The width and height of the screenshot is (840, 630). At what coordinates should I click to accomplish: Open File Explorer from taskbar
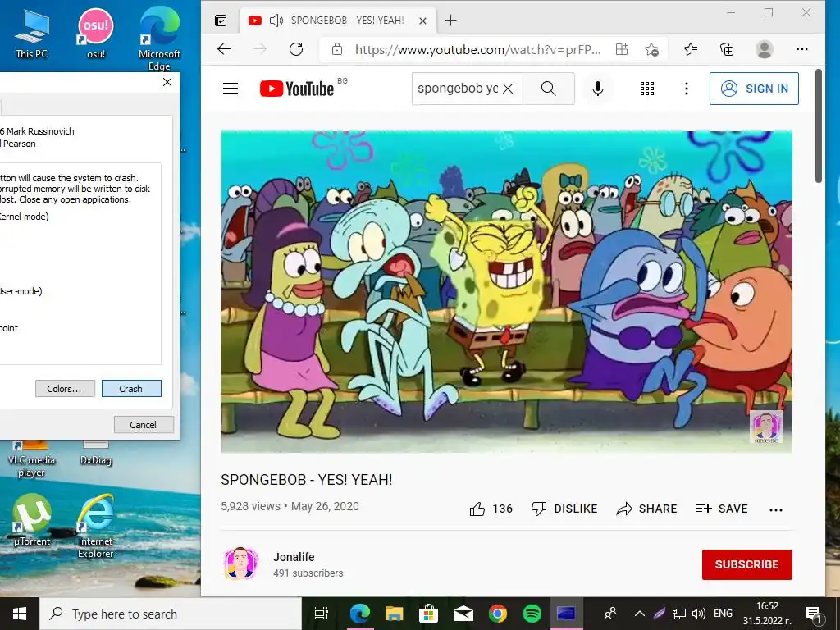coord(395,614)
